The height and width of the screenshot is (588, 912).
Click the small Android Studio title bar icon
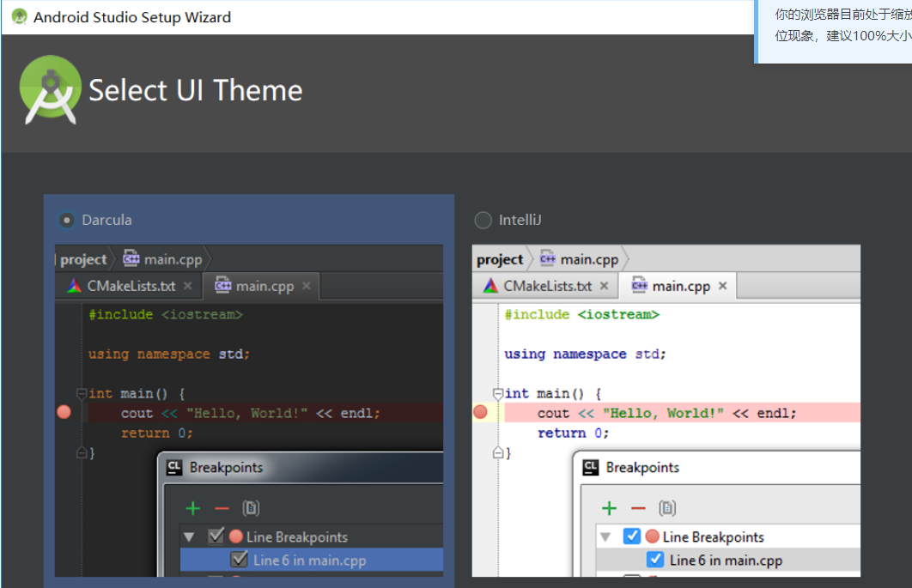pos(19,17)
